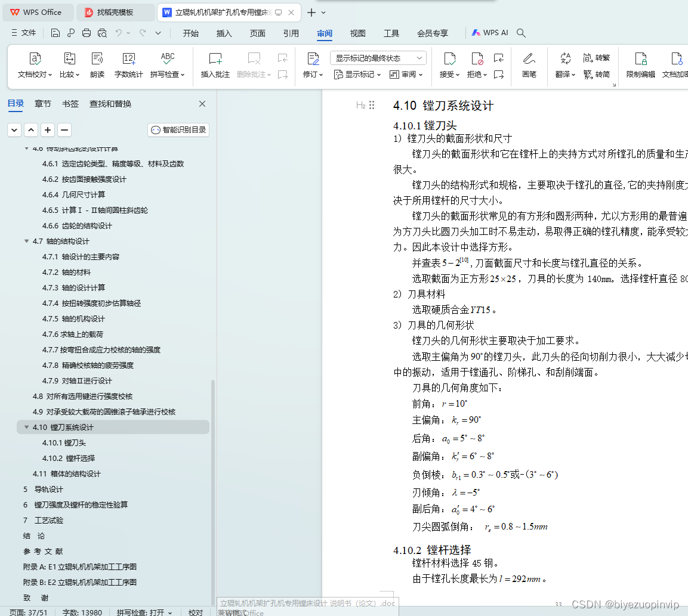Switch to the 书签 panel tab
This screenshot has height=616, width=688.
pos(70,104)
